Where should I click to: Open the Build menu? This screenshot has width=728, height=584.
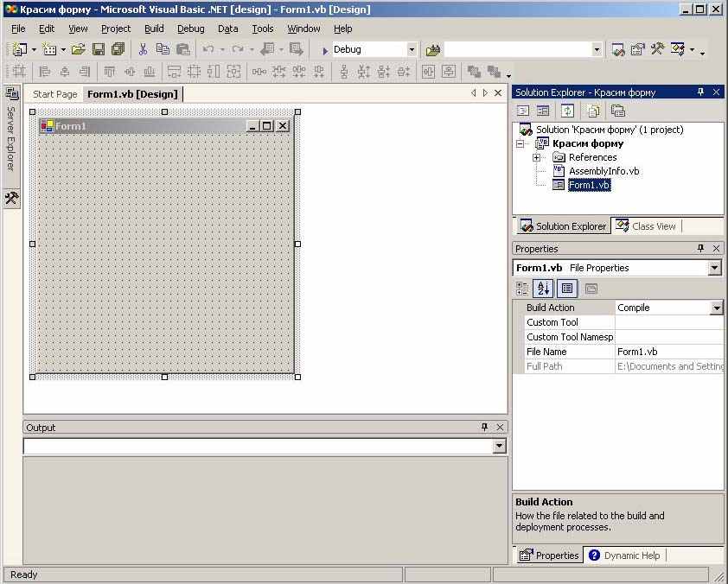pos(154,29)
